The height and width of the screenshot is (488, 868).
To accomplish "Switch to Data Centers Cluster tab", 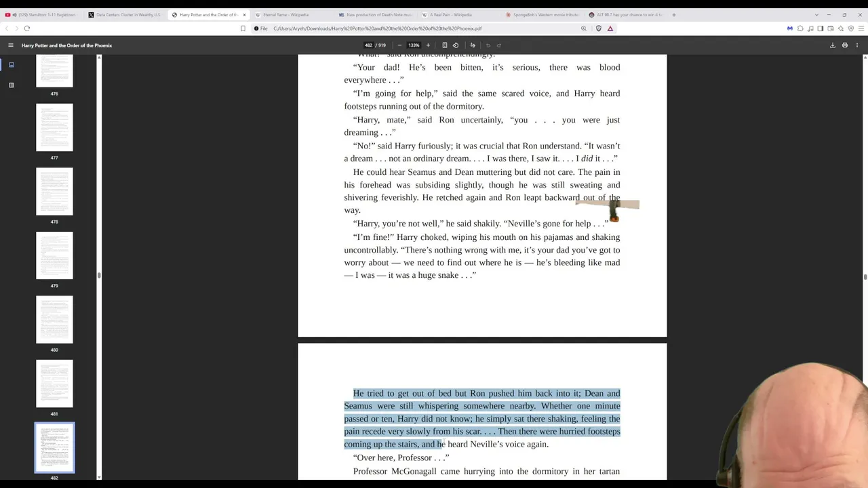I will (x=124, y=14).
